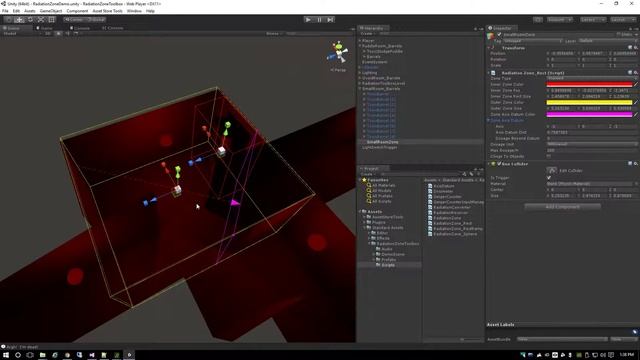Collapse SmallRoom_Barrels in Hierarchy
640x360 pixels.
(360, 89)
